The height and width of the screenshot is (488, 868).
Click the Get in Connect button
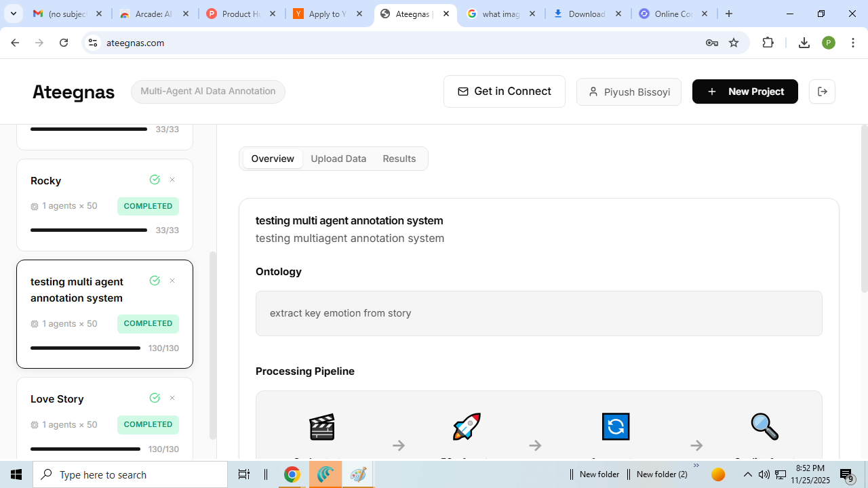[x=505, y=91]
